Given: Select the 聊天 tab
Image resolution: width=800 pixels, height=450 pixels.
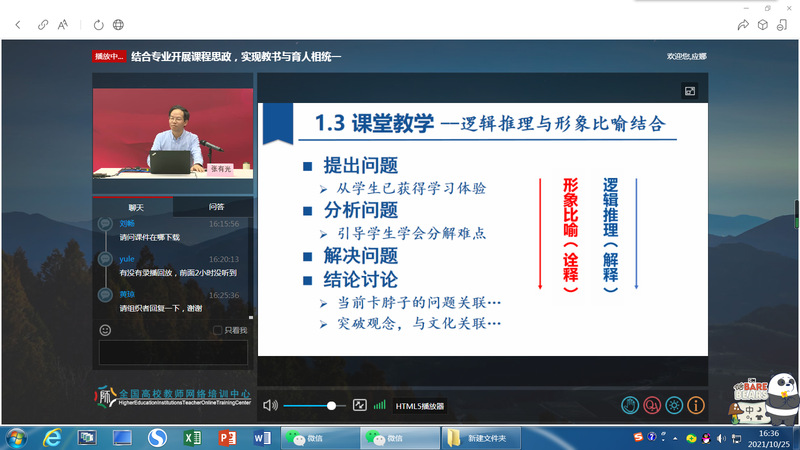Looking at the screenshot, I should 136,207.
